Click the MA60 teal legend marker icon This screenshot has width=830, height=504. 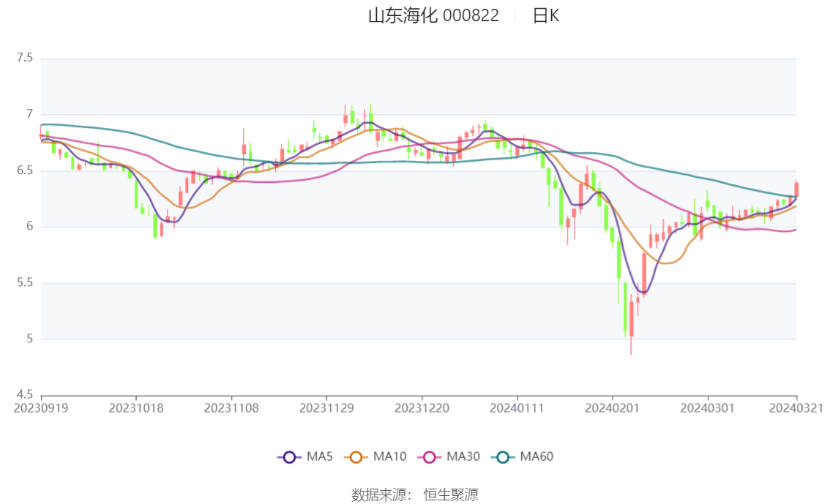(503, 457)
